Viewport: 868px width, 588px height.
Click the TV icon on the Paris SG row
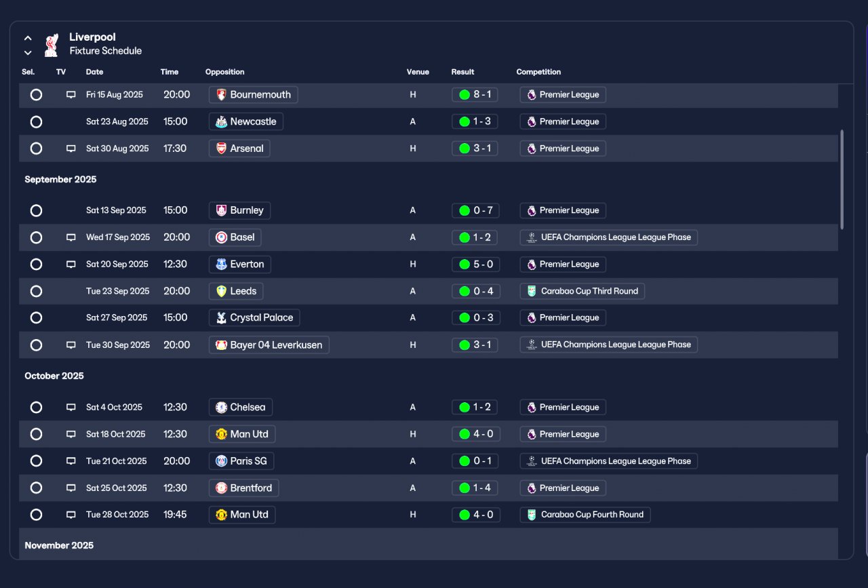71,461
